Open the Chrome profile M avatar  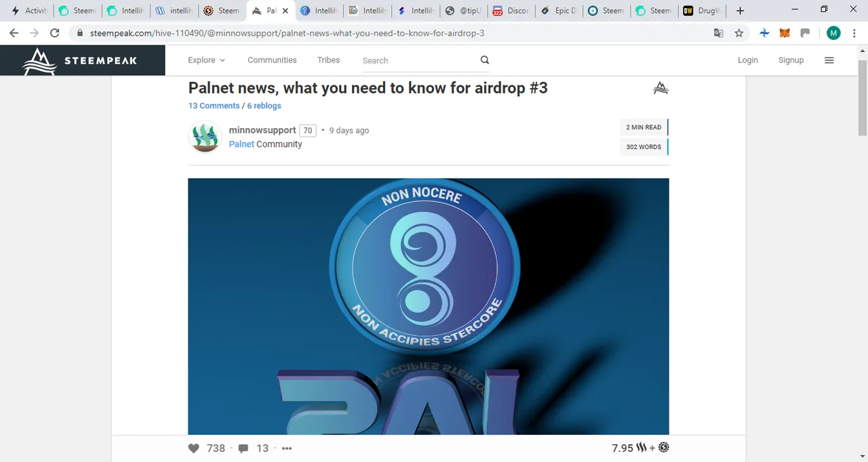[833, 33]
